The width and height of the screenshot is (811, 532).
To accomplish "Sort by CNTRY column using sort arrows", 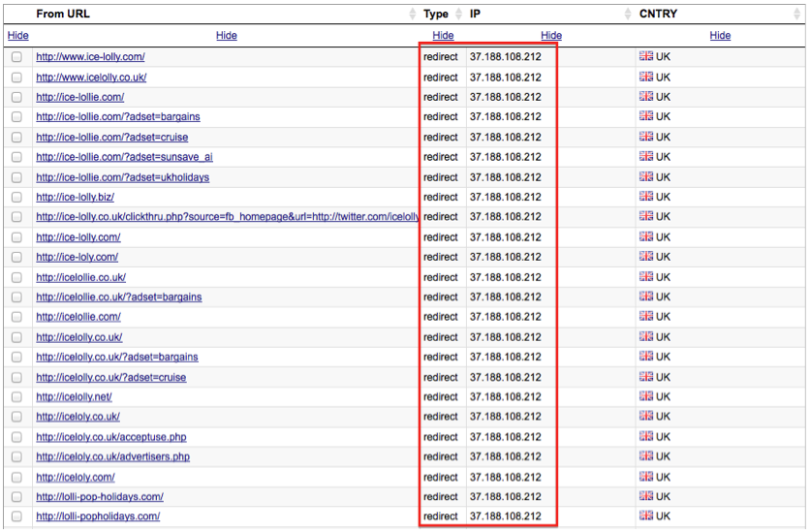I will (796, 14).
